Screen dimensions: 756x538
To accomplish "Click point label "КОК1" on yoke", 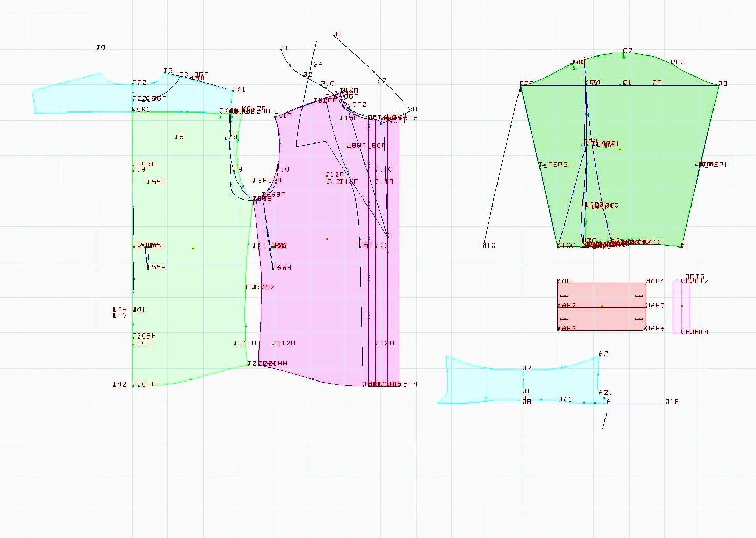I will tap(141, 110).
